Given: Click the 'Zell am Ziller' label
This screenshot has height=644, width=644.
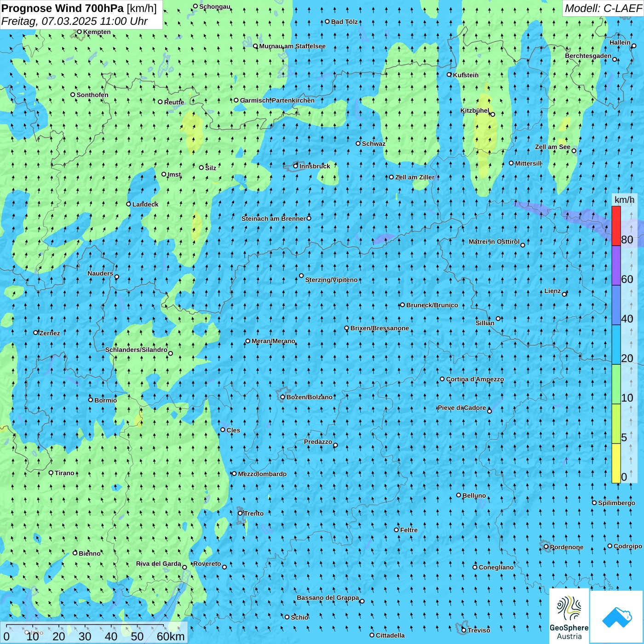Looking at the screenshot, I should [x=415, y=177].
